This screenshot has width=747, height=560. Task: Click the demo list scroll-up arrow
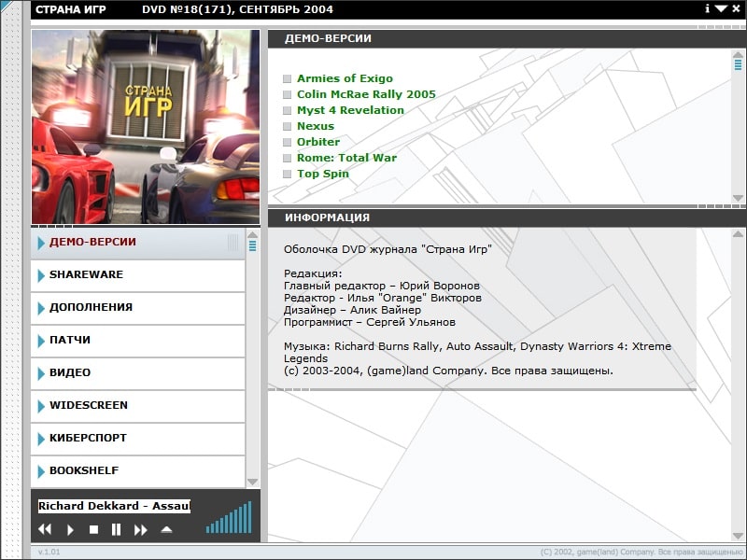tap(738, 54)
